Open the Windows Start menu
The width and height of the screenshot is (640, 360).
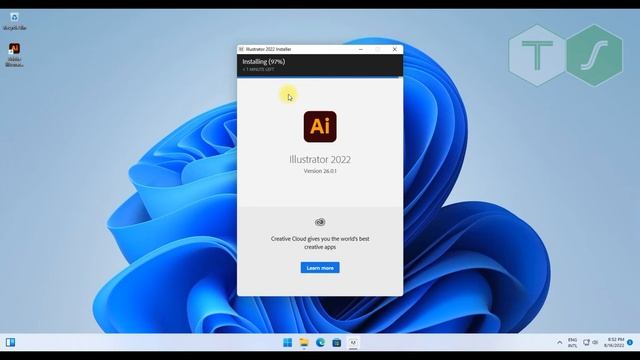coord(287,342)
